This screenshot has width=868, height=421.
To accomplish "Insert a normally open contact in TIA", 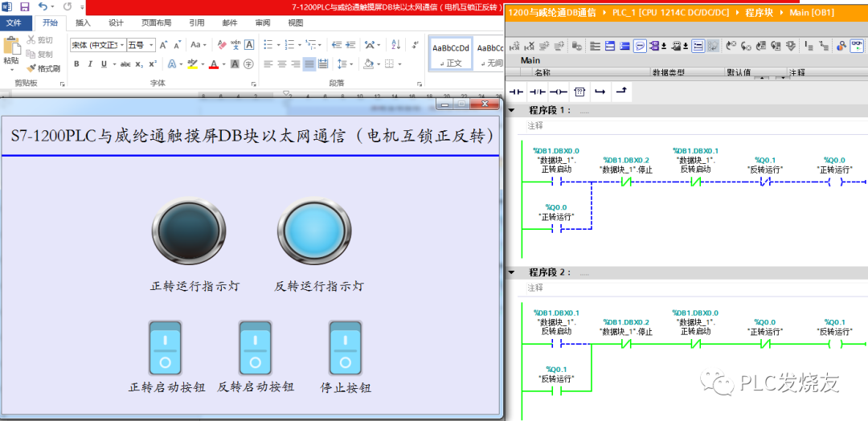I will tap(517, 92).
